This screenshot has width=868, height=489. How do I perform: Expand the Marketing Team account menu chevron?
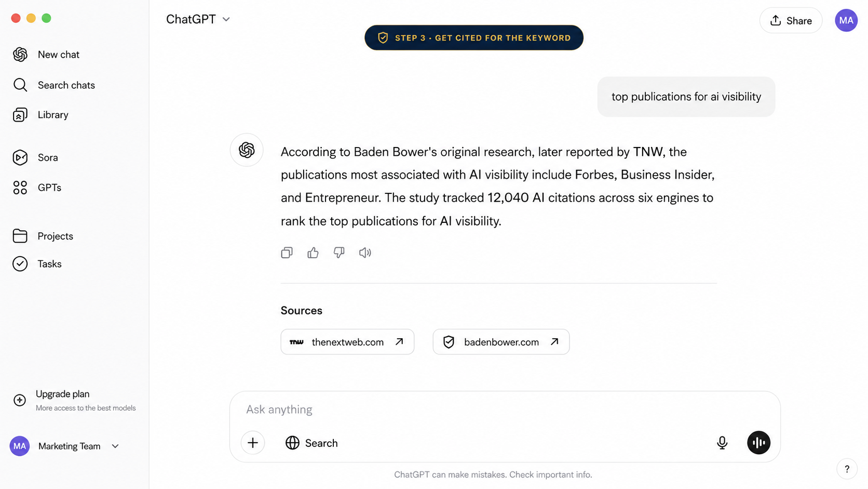click(x=115, y=446)
